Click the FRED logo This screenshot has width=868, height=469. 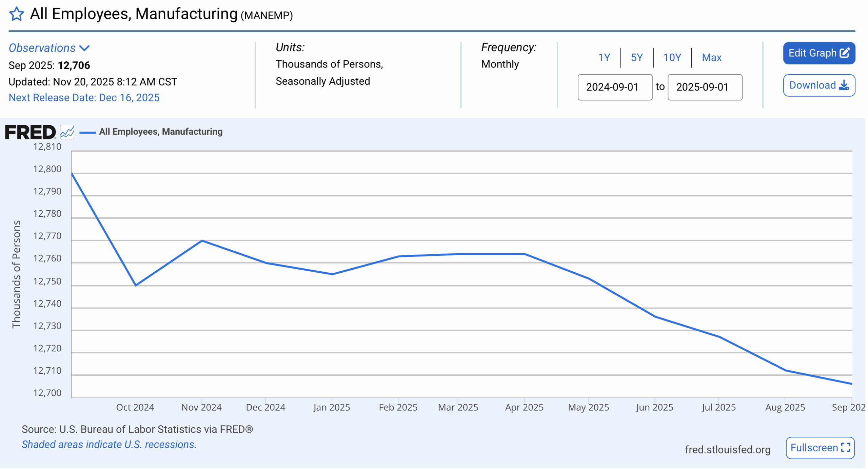tap(30, 132)
